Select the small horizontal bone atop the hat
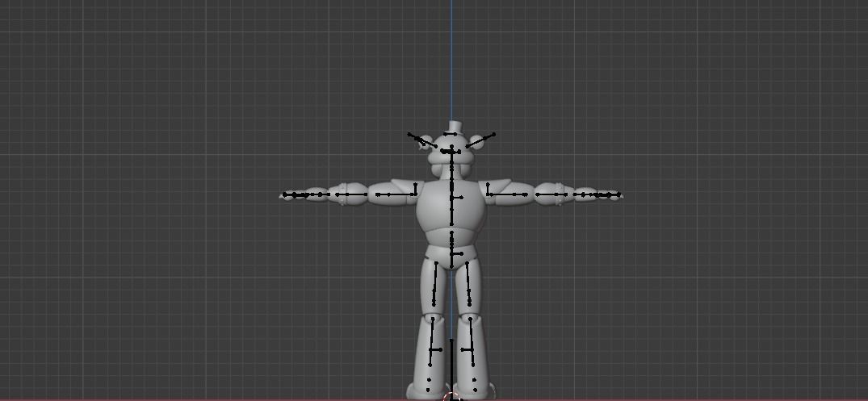Viewport: 868px width, 401px height. 450,134
